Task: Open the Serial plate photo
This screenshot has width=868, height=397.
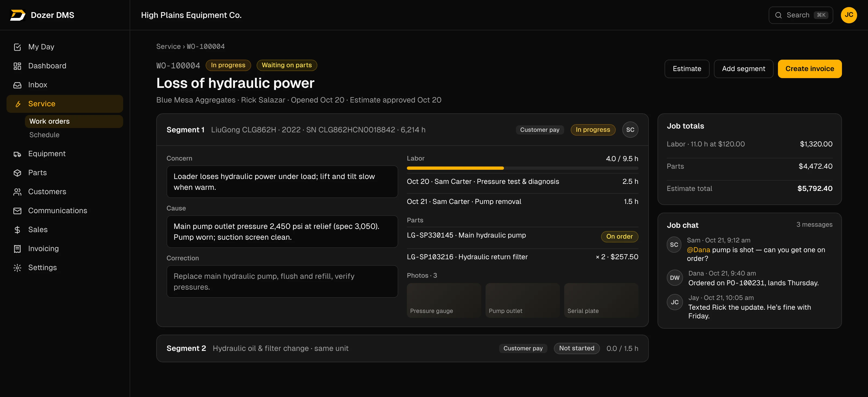Action: tap(601, 300)
